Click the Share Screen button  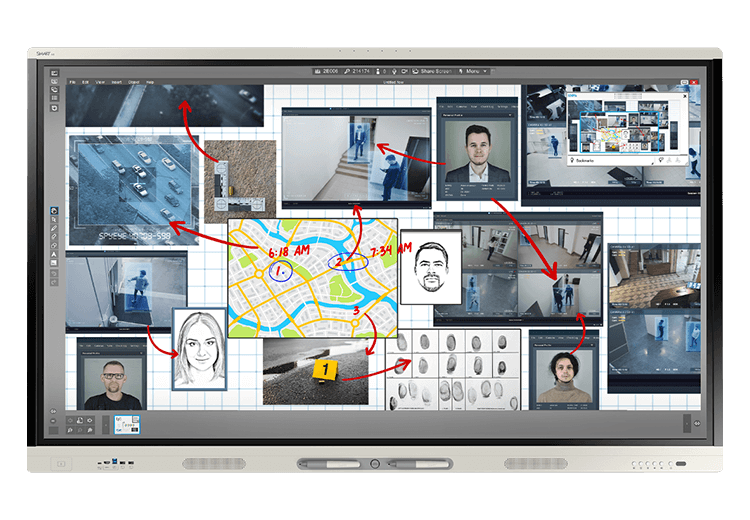437,71
